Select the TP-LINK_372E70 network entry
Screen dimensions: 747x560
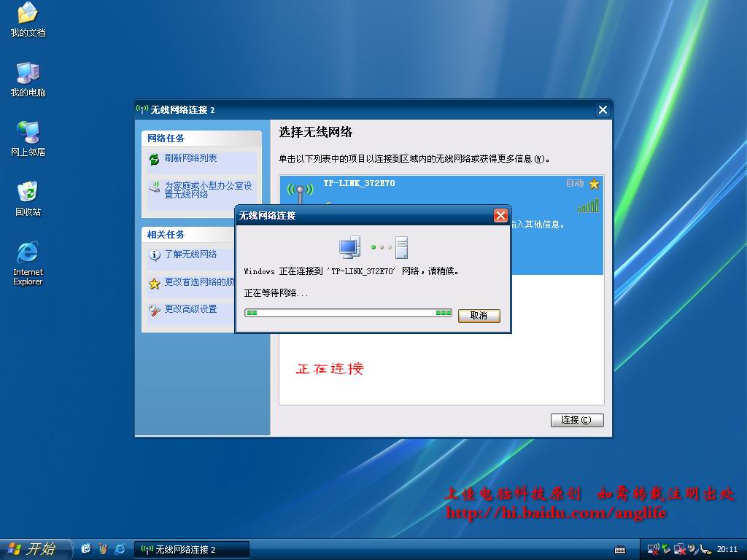tap(441, 225)
